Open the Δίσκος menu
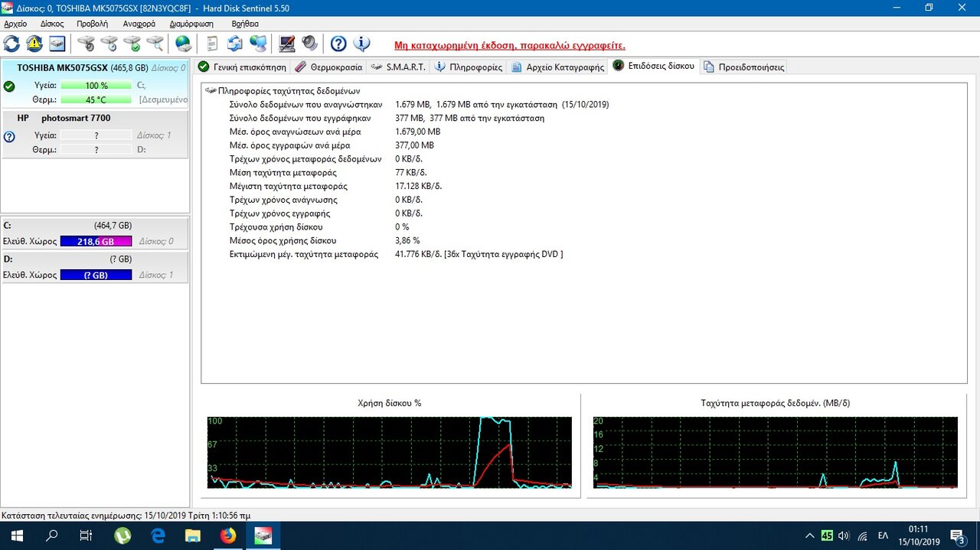Viewport: 980px width, 550px height. pyautogui.click(x=52, y=24)
